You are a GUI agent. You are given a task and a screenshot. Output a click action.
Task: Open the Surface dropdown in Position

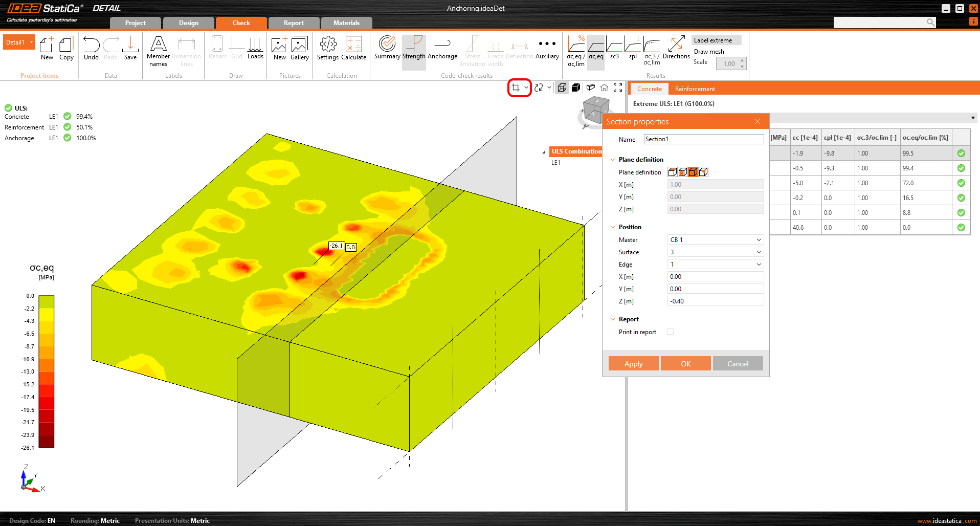point(715,252)
